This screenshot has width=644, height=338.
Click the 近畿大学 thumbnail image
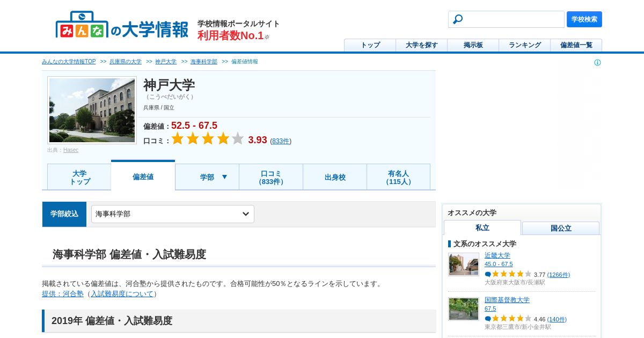tap(464, 264)
